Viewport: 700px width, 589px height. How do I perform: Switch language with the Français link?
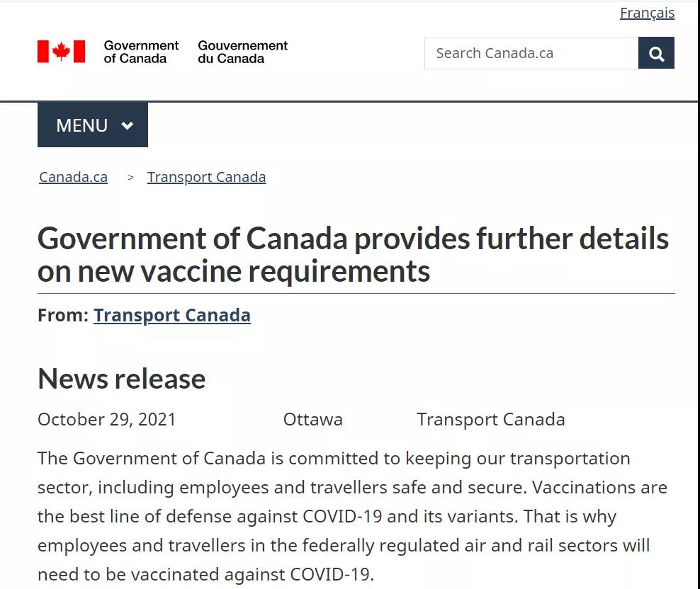coord(647,13)
